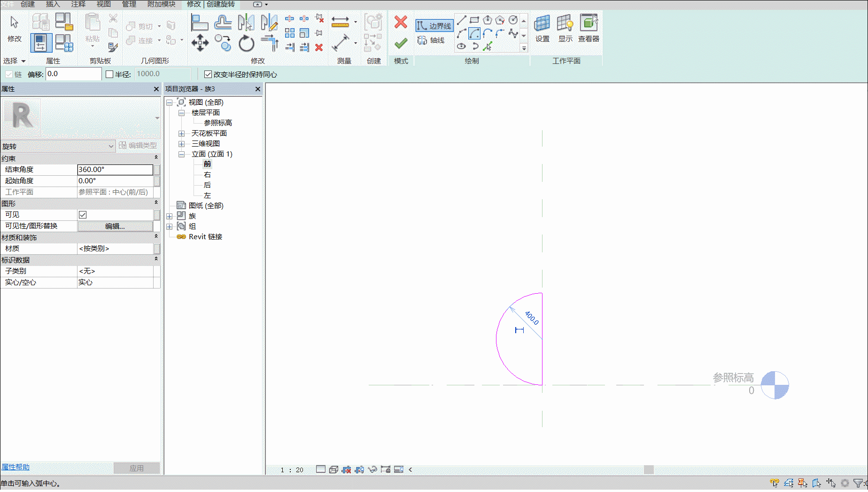The width and height of the screenshot is (868, 492).
Task: Cancel edit mode with the red X
Action: coord(400,22)
